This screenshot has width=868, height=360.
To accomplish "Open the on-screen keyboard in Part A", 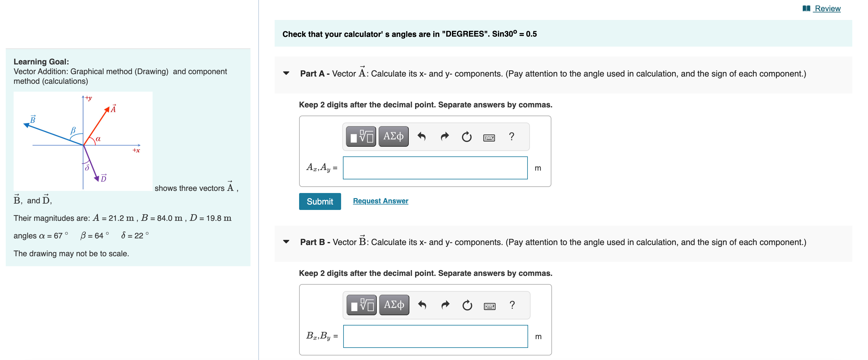I will (x=490, y=137).
